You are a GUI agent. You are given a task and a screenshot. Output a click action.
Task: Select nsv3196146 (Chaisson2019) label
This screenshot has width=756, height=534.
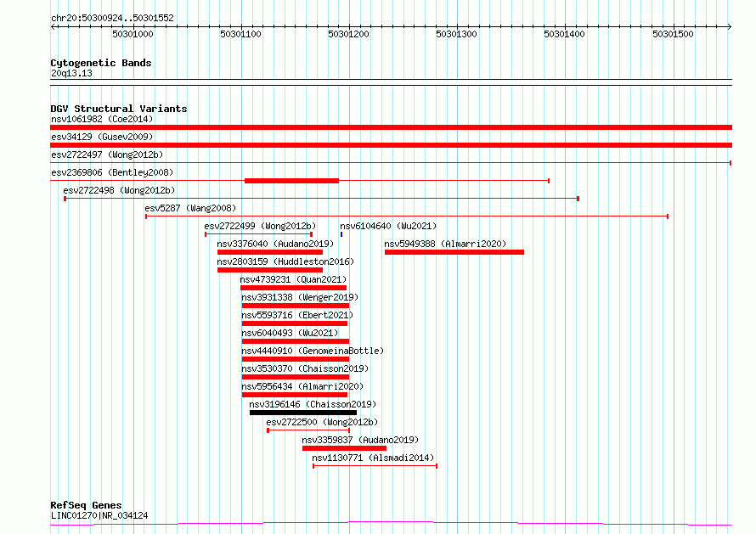point(313,404)
